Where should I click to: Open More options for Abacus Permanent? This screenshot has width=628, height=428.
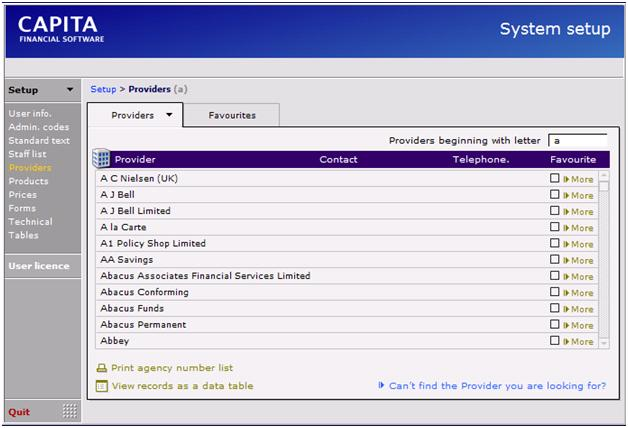(578, 325)
